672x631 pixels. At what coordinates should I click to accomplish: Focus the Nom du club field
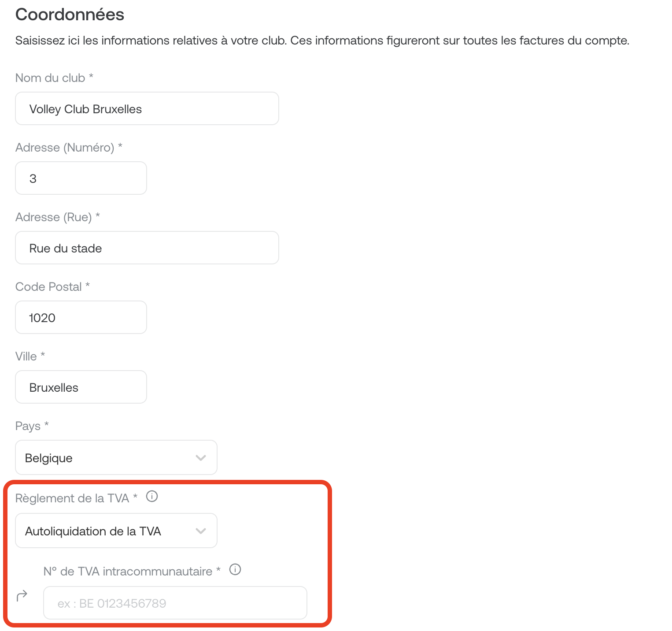pos(147,108)
